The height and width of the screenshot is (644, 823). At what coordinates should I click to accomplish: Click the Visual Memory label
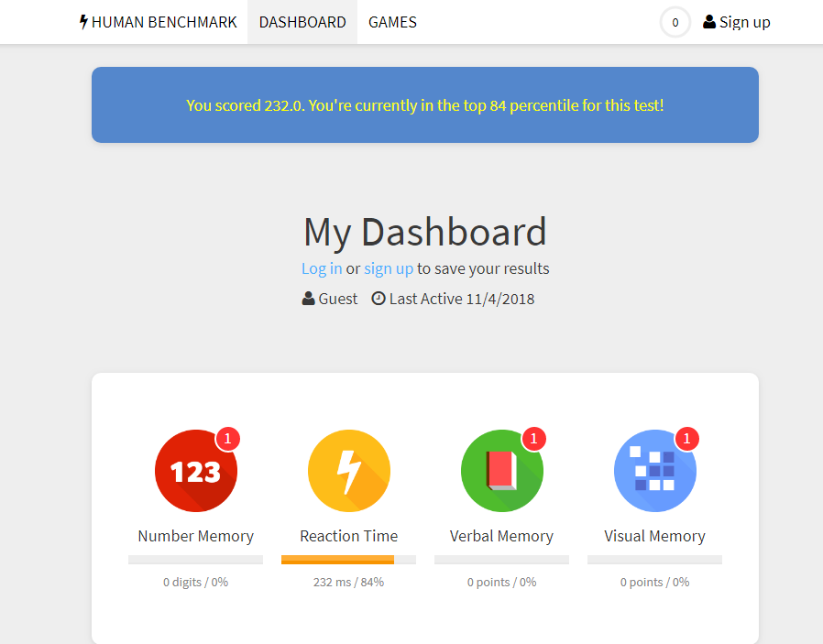[655, 536]
